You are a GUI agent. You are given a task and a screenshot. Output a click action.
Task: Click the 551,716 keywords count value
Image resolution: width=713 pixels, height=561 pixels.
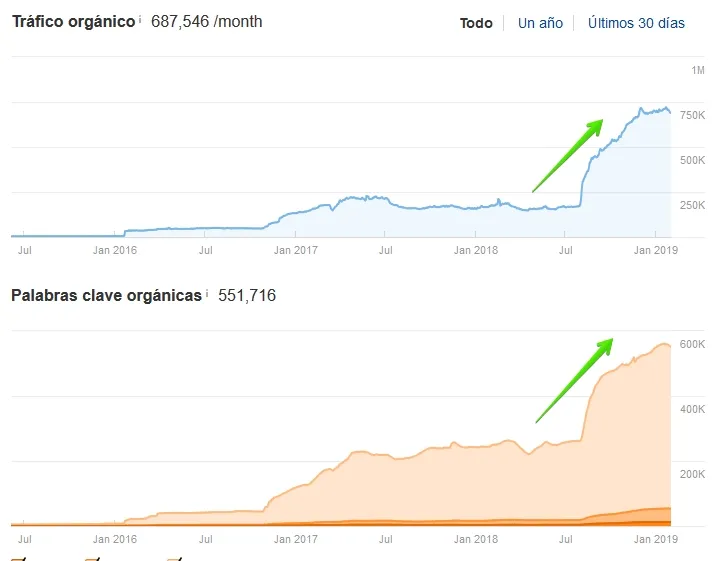[x=246, y=296]
